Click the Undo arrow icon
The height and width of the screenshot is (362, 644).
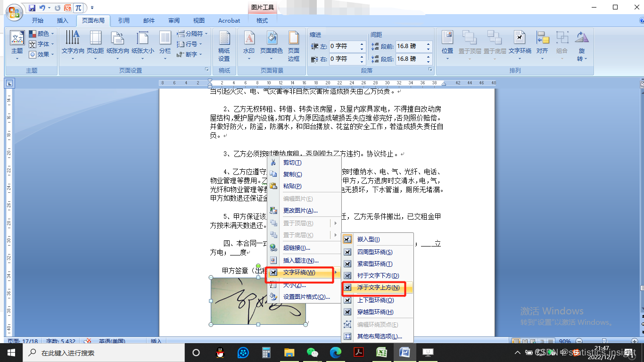[42, 8]
